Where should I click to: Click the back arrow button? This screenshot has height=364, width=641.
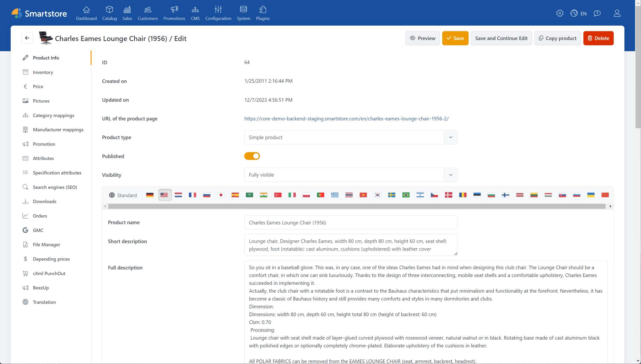coord(27,38)
